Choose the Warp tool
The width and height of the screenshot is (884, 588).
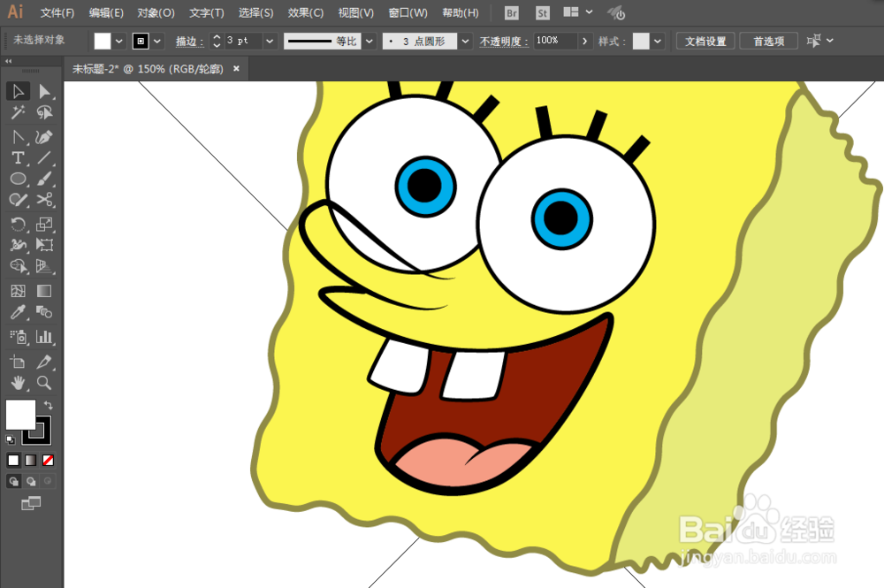[18, 245]
